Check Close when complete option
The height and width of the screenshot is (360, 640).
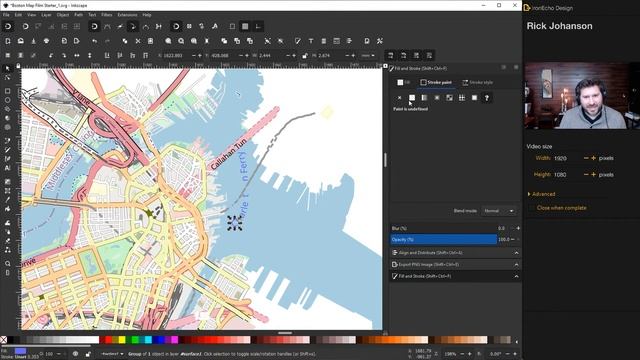coord(561,208)
